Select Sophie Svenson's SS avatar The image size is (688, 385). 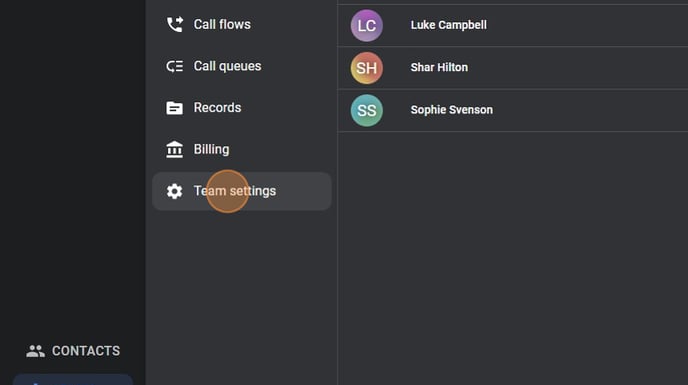pos(367,111)
